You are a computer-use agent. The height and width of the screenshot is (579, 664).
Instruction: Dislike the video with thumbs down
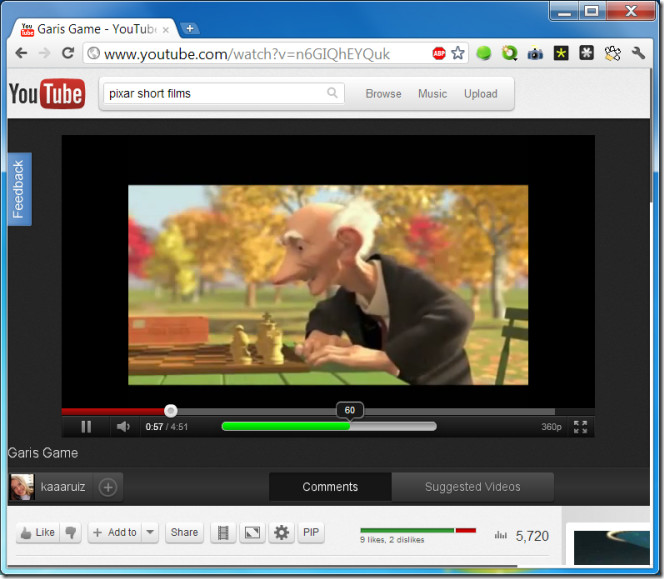click(70, 532)
